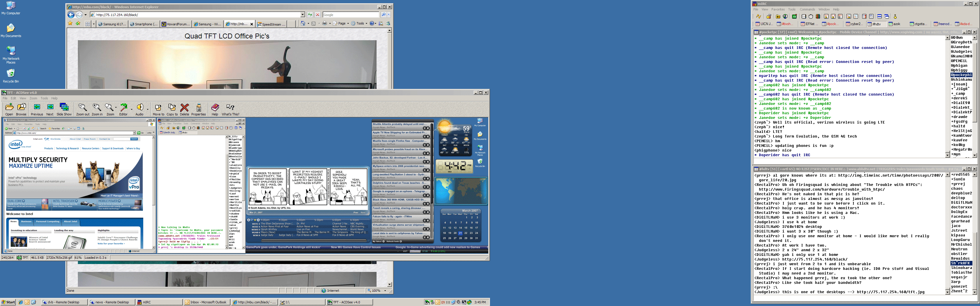Click Internet Explorer Refresh button

310,15
